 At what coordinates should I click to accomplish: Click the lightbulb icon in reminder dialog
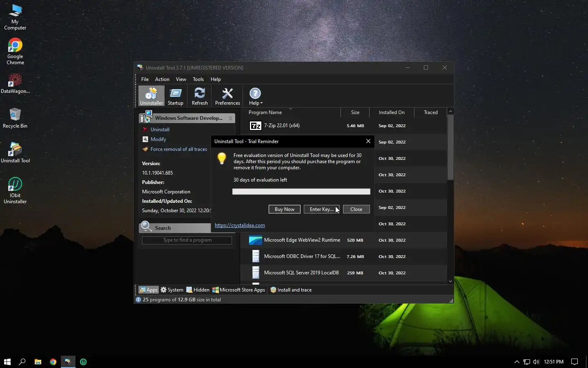pyautogui.click(x=222, y=158)
